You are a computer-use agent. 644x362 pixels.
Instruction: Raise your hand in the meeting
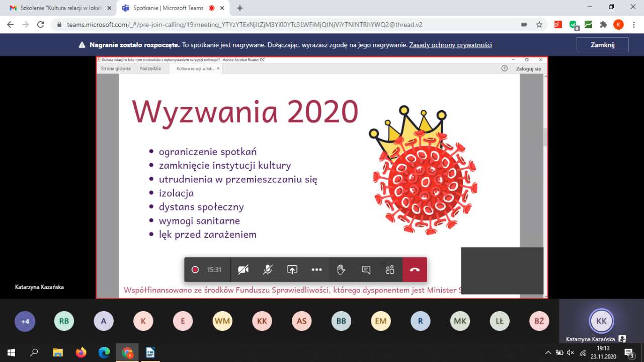[341, 269]
